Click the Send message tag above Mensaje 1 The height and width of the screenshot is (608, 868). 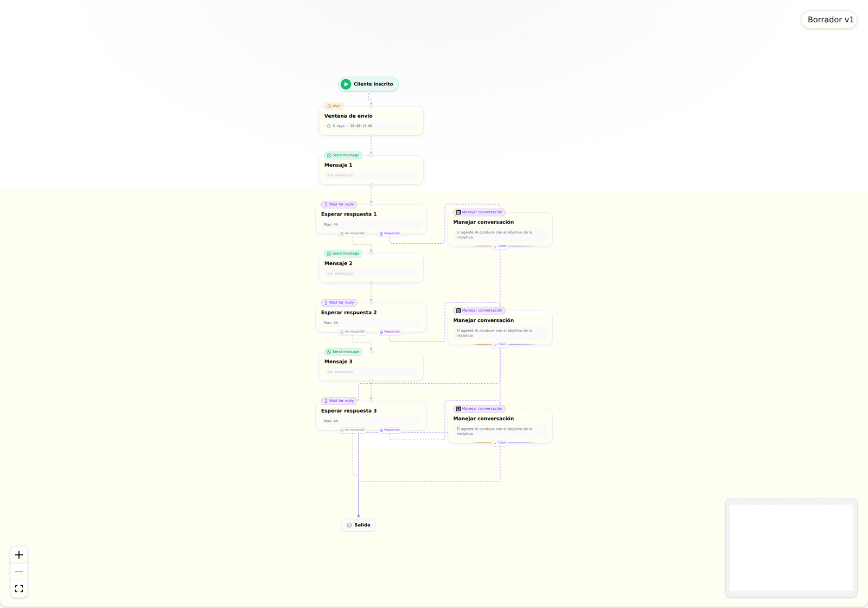pyautogui.click(x=343, y=155)
